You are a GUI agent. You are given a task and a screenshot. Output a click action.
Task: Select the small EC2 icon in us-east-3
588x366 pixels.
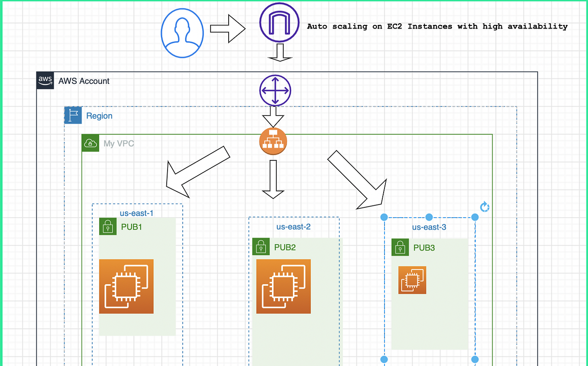(x=412, y=280)
